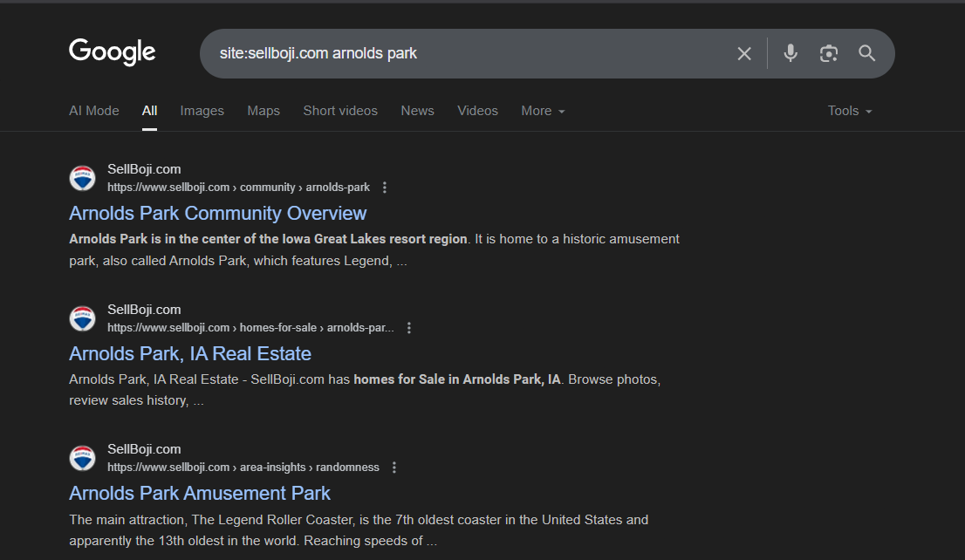Click RE/MAX favicon of Amusement Park result
The width and height of the screenshot is (965, 560).
pos(82,458)
